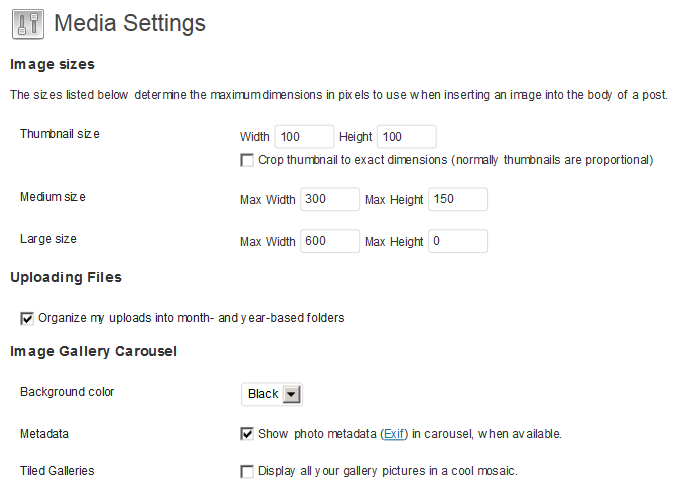Enable Crop thumbnail to exact dimensions
Screen dimensions: 683x489
click(x=247, y=160)
